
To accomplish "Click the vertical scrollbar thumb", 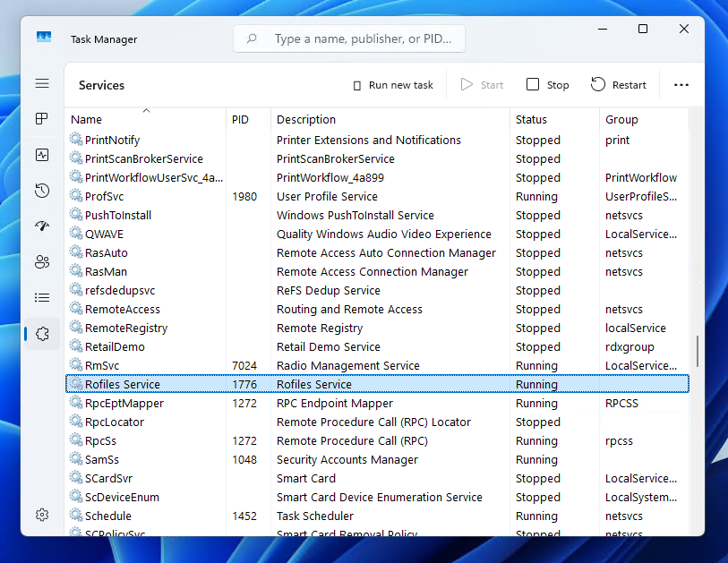I will click(x=698, y=352).
